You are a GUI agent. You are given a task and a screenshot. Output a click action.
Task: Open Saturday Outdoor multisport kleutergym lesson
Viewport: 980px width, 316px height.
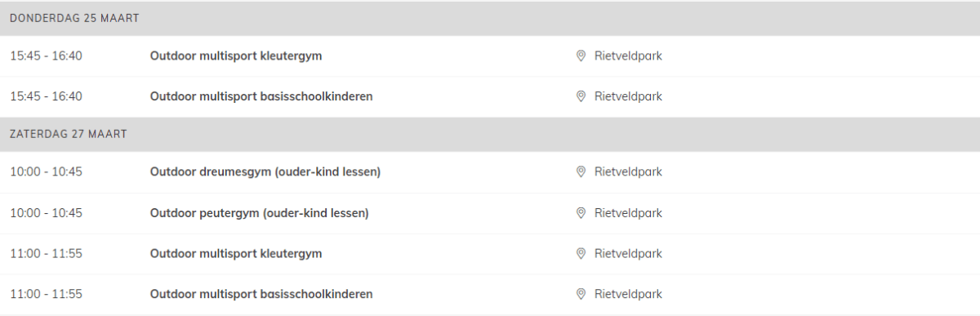236,254
